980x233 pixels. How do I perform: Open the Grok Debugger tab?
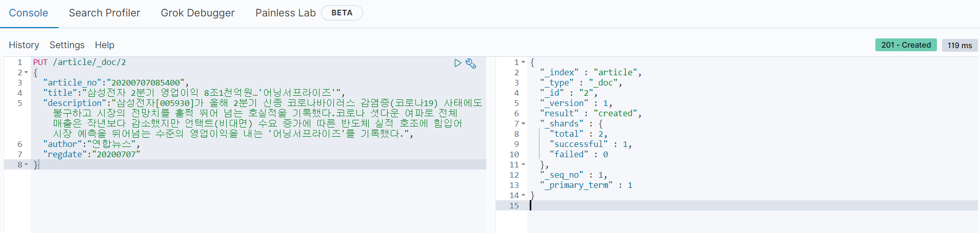click(x=198, y=13)
